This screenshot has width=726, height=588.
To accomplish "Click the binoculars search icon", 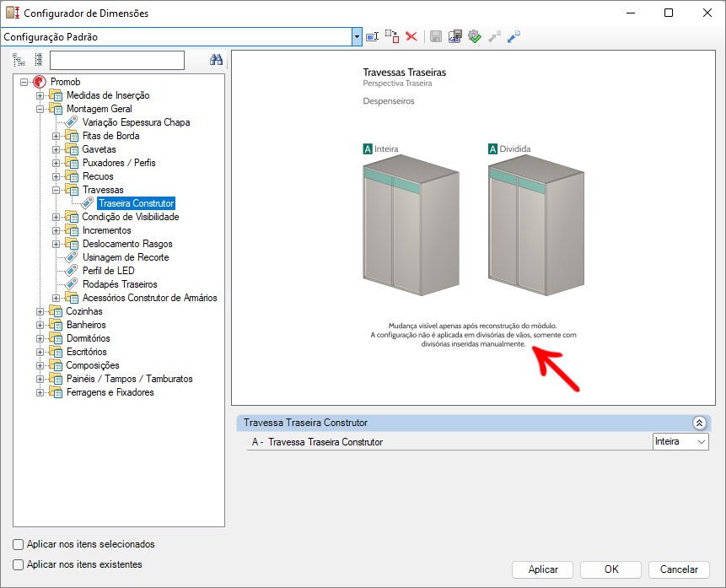I will click(216, 60).
